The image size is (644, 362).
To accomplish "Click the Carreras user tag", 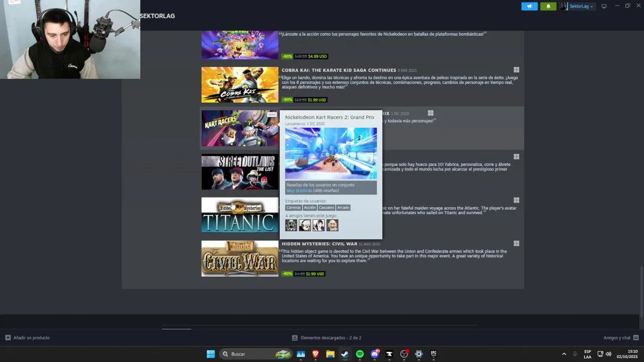I will 293,208.
